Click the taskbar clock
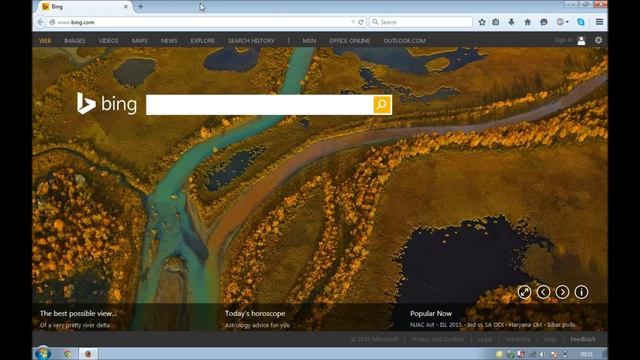Image resolution: width=640 pixels, height=360 pixels. [x=587, y=354]
